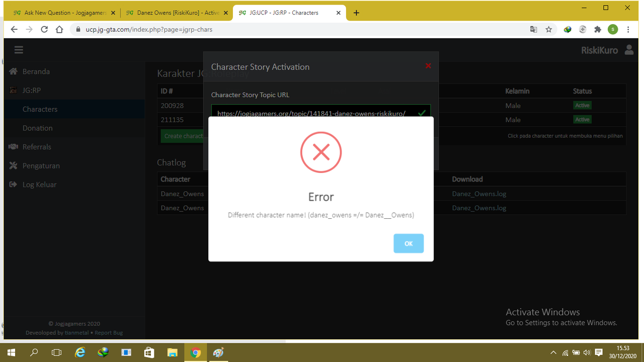Click the Character Story Topic URL field
This screenshot has height=362, width=644.
pyautogui.click(x=321, y=113)
